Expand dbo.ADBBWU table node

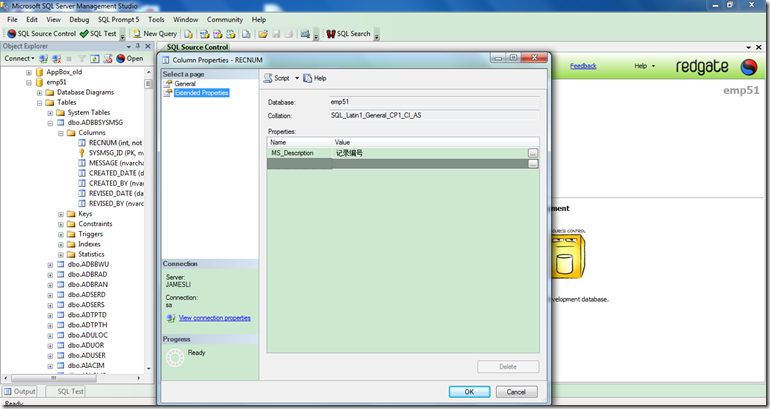coord(50,265)
